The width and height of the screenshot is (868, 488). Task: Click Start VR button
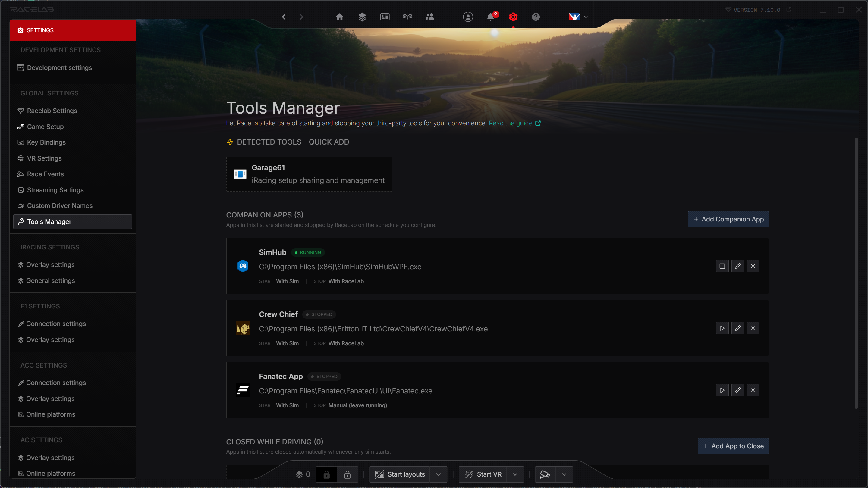[x=483, y=474]
